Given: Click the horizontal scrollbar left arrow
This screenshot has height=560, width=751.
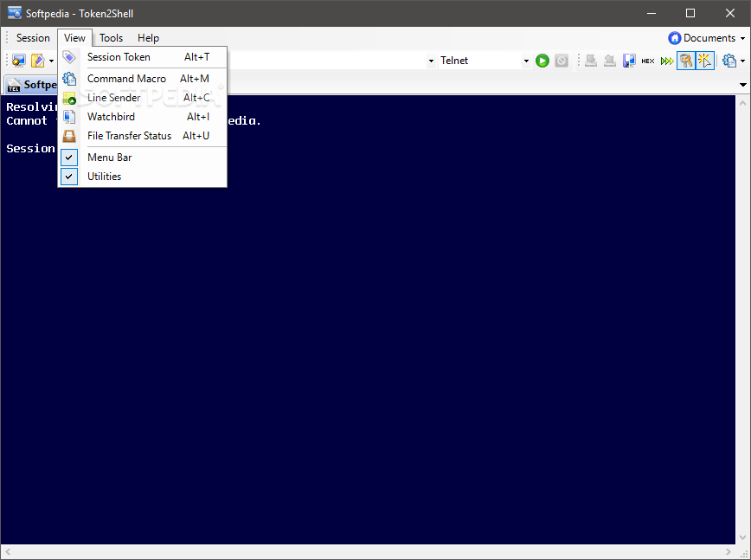Looking at the screenshot, I should 8,552.
